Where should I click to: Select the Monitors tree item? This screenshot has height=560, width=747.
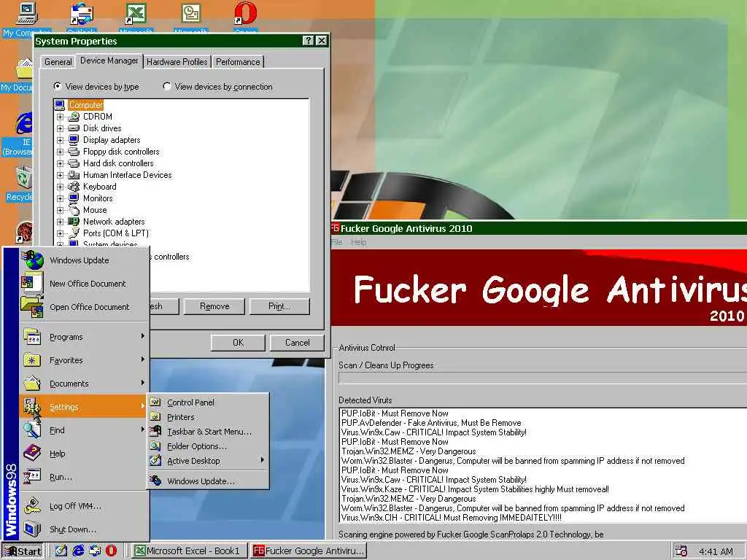click(98, 198)
